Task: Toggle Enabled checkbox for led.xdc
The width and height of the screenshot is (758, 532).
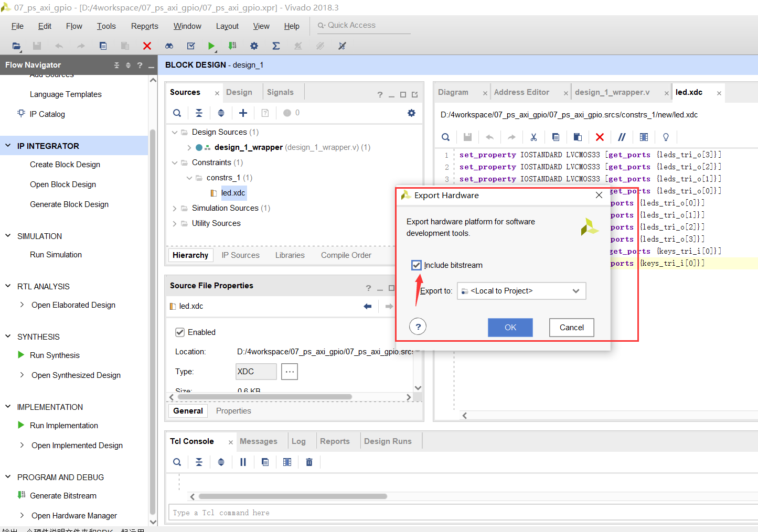Action: pyautogui.click(x=180, y=332)
